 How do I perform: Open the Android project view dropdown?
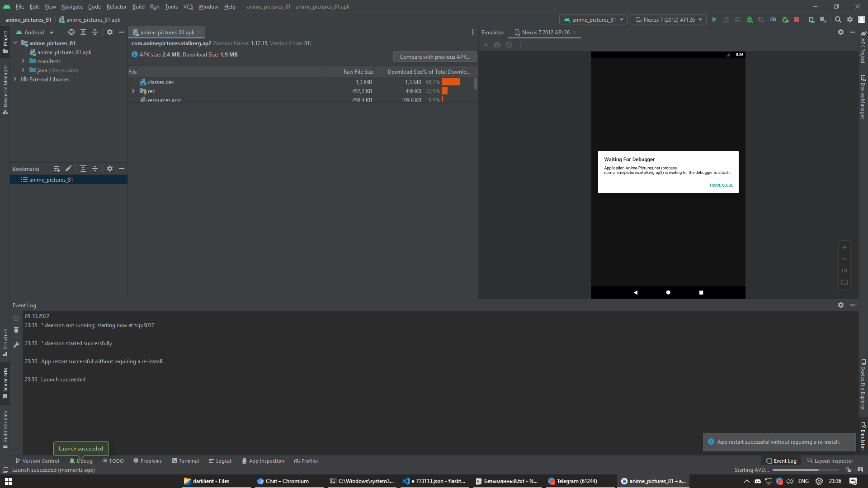35,33
